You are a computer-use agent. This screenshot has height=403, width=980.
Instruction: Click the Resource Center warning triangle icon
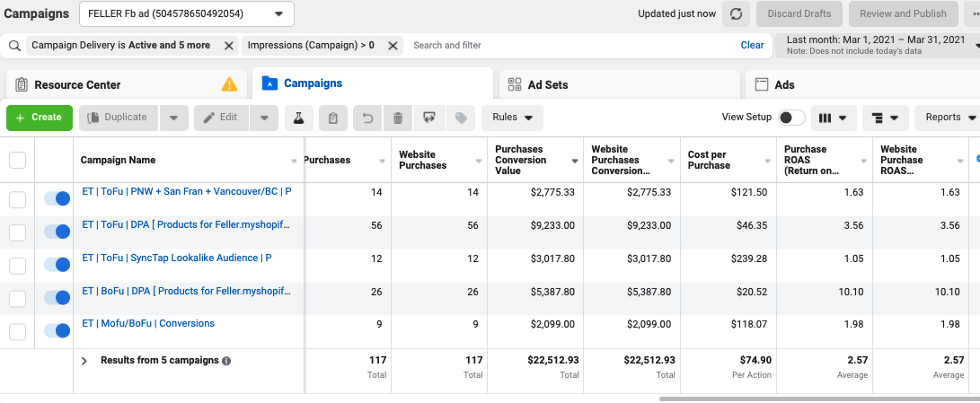(230, 84)
